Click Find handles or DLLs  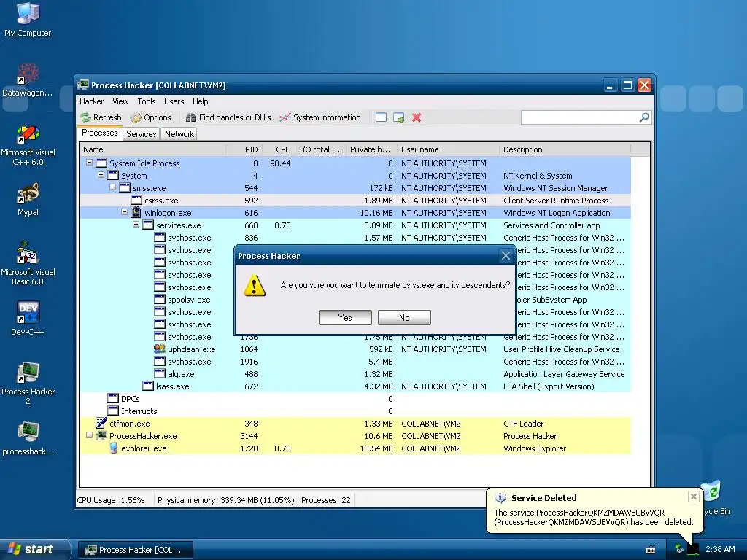tap(228, 117)
